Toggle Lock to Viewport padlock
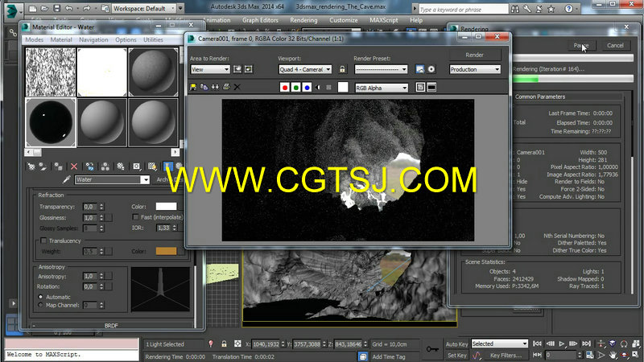Screen dimensions: 644x362 pyautogui.click(x=342, y=69)
